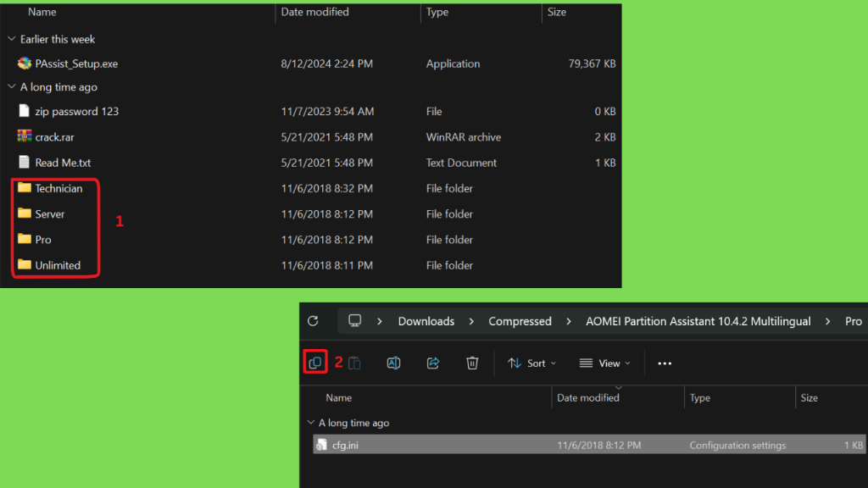
Task: Sort by Size column in upper window
Action: pos(557,12)
